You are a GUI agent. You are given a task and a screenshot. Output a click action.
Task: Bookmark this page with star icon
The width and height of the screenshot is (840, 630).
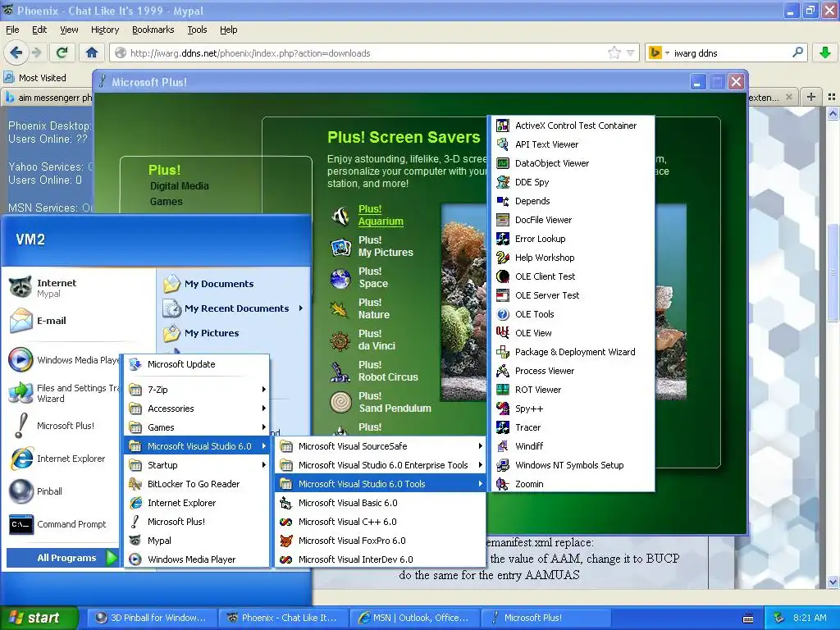pos(614,52)
